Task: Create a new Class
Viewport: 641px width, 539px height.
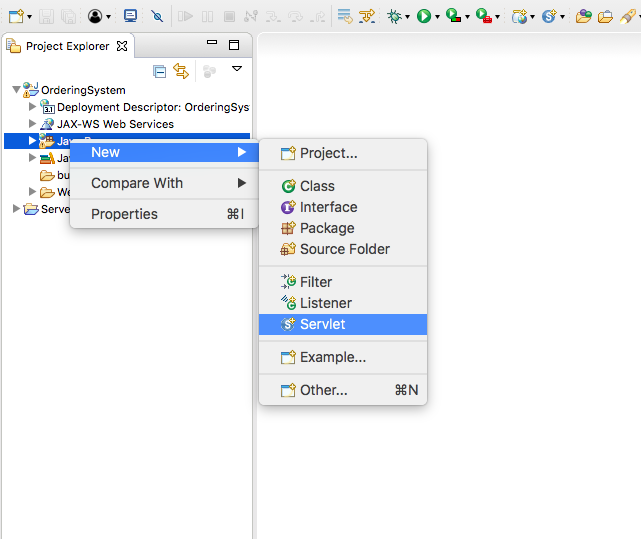Action: 343,186
